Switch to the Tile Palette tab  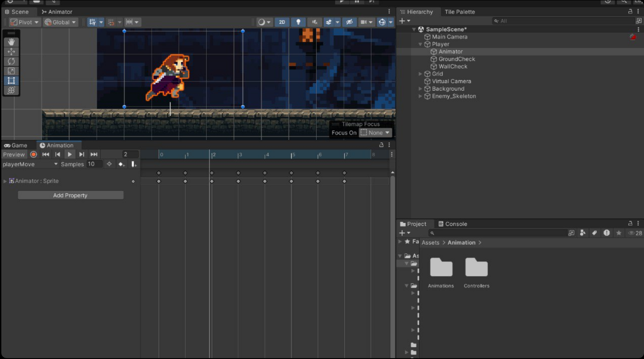[460, 12]
